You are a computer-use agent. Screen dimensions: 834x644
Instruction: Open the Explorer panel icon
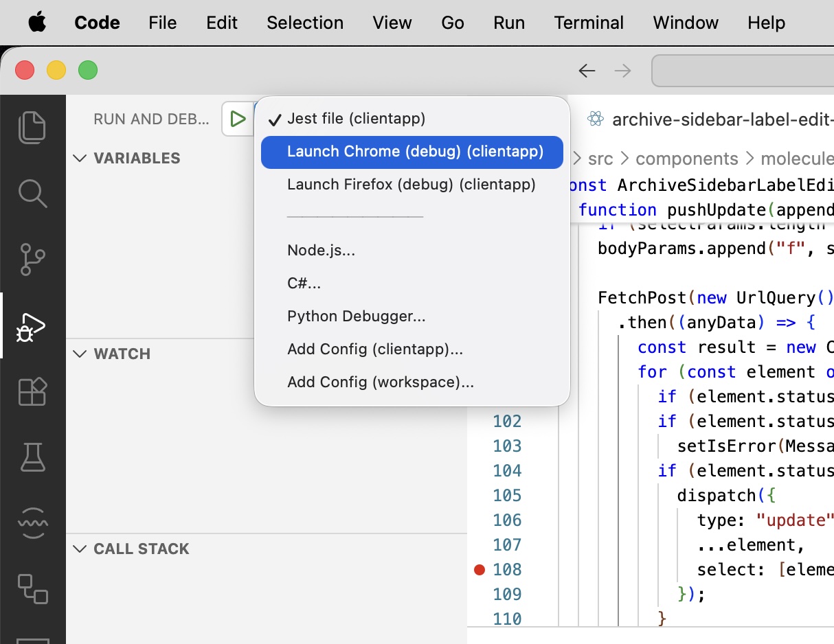pos(32,126)
